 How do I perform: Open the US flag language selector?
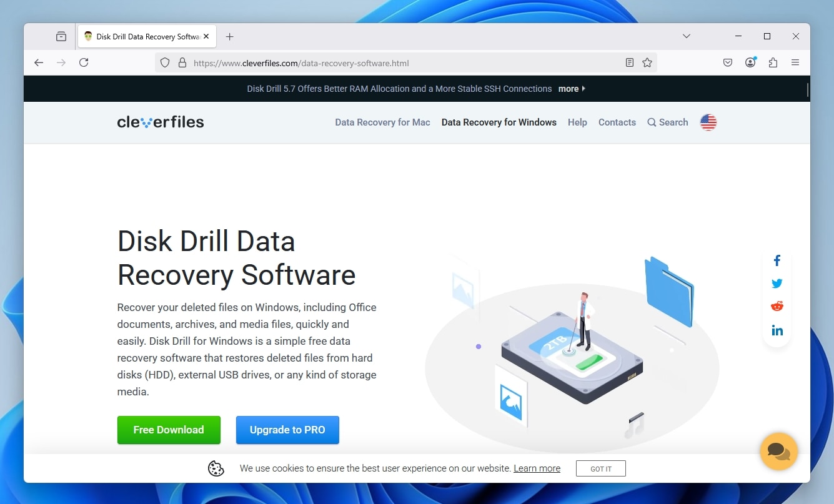tap(708, 122)
